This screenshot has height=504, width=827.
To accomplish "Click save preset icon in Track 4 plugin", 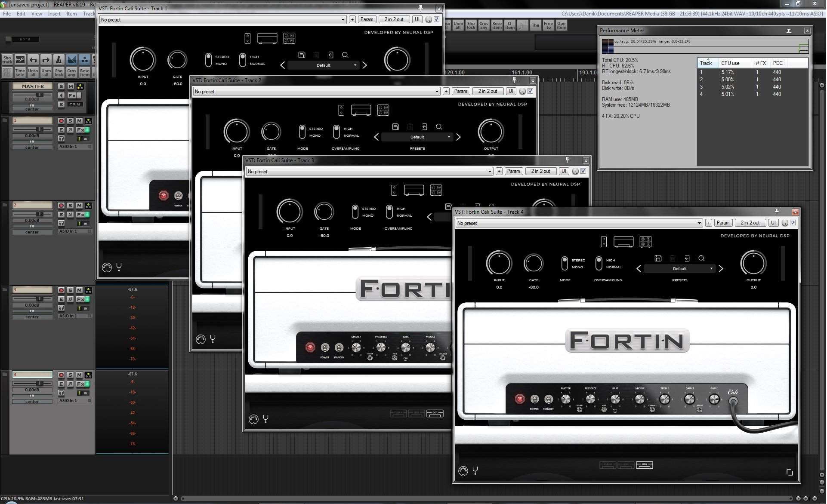I will click(658, 258).
